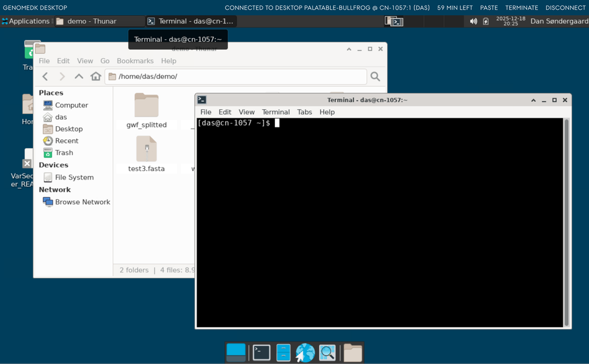Click the TERMINATE button
This screenshot has height=364, width=589.
(522, 8)
